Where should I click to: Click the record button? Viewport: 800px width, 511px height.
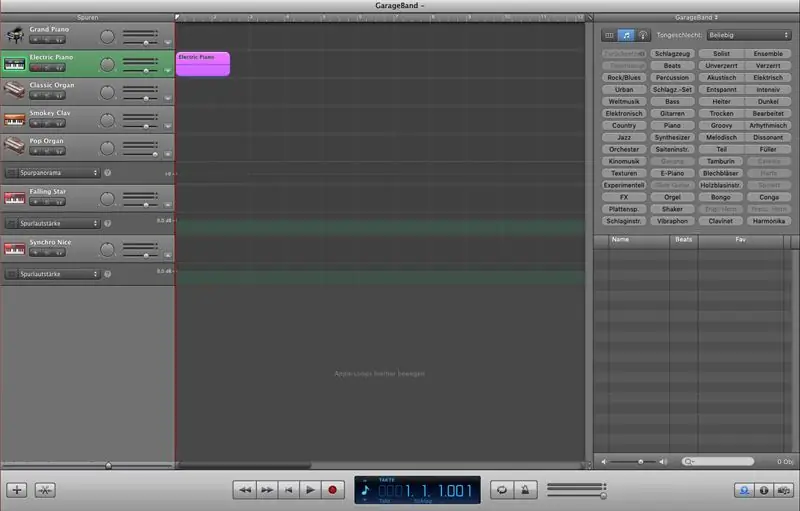(x=332, y=490)
